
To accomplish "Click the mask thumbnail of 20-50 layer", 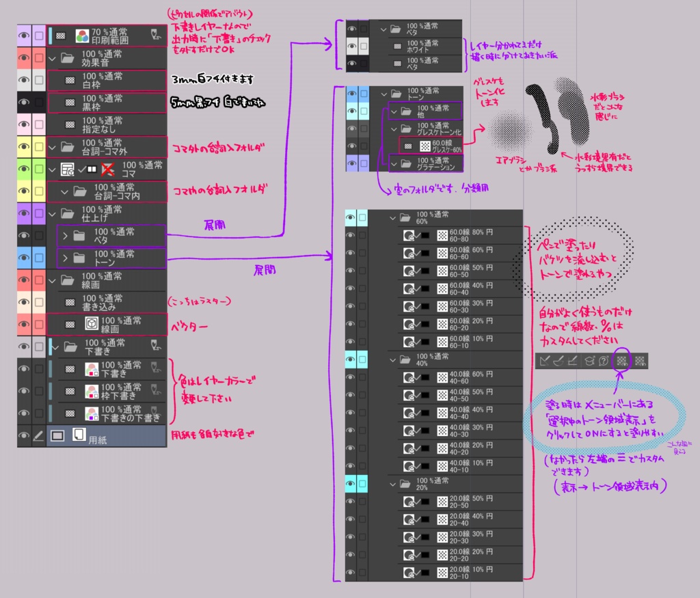I will (425, 502).
